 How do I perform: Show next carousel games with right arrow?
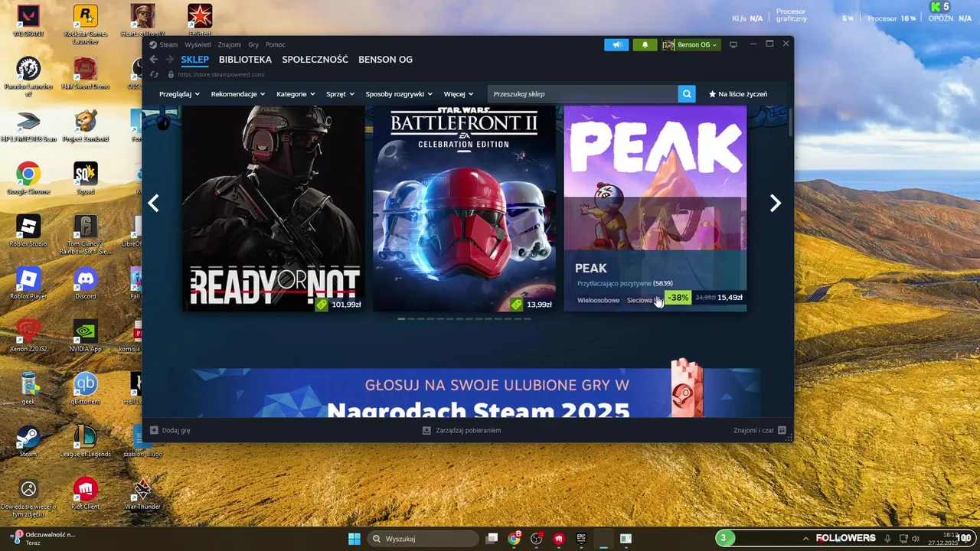pyautogui.click(x=776, y=203)
